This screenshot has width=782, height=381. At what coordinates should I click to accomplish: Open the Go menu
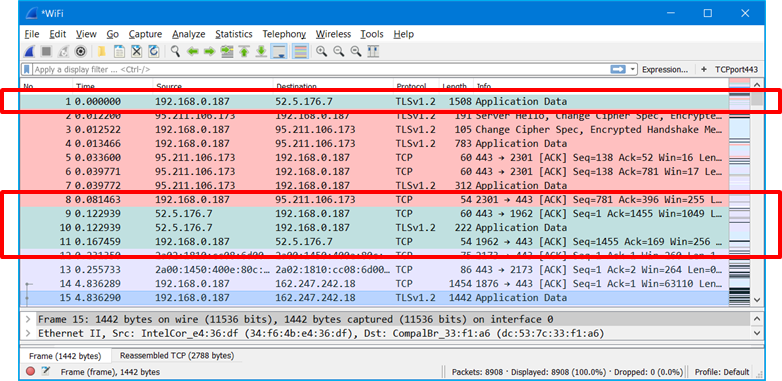(x=112, y=34)
